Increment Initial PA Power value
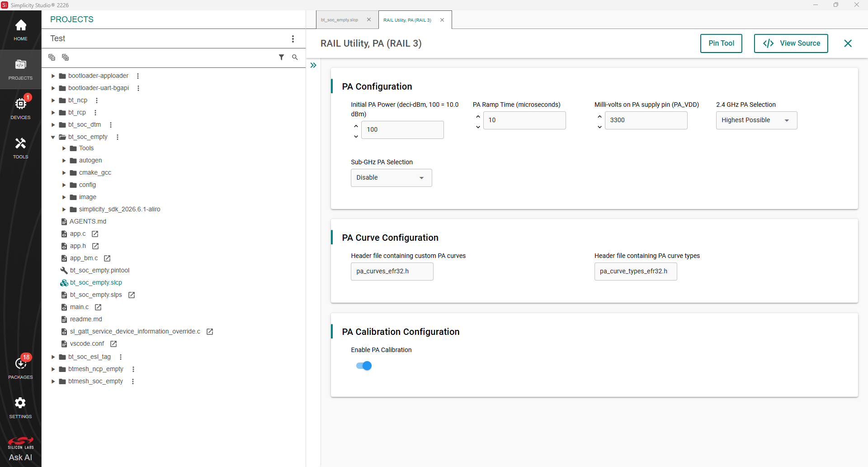Image resolution: width=868 pixels, height=467 pixels. coord(356,126)
